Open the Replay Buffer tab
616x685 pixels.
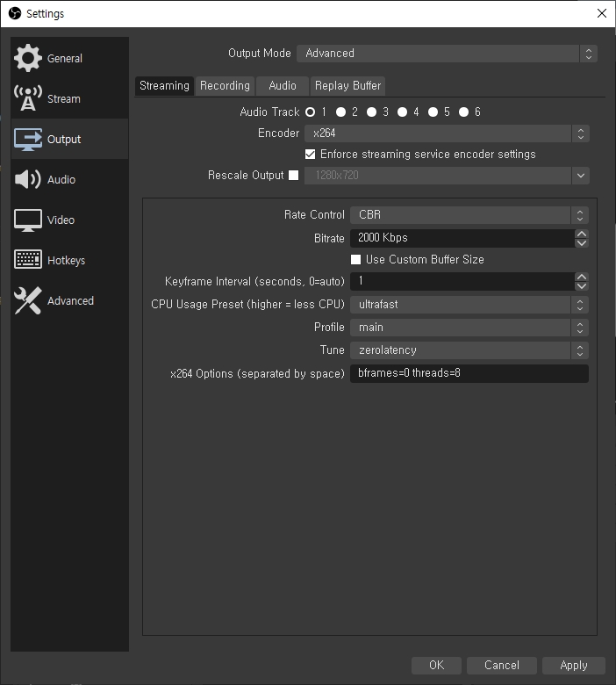coord(347,85)
